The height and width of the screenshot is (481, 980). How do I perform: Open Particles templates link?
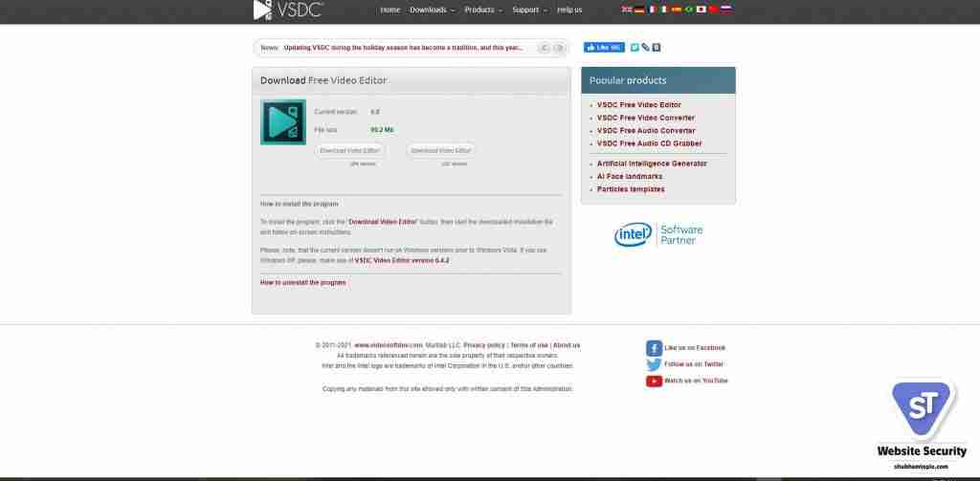point(631,189)
